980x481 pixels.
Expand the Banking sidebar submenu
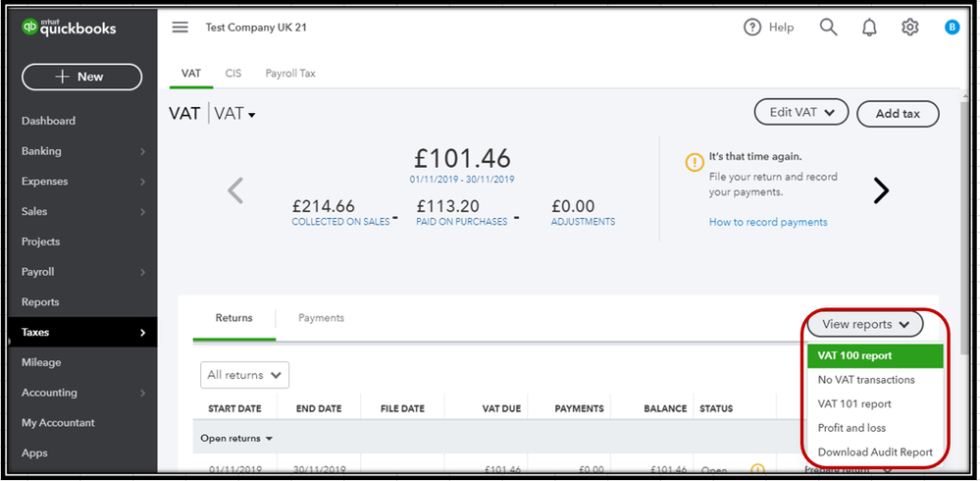click(x=142, y=151)
